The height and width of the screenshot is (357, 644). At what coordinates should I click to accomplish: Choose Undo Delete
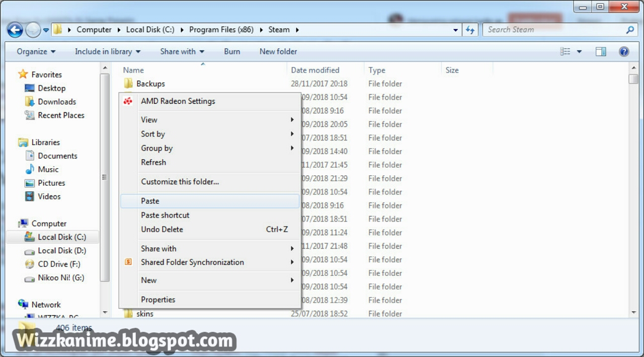210,229
